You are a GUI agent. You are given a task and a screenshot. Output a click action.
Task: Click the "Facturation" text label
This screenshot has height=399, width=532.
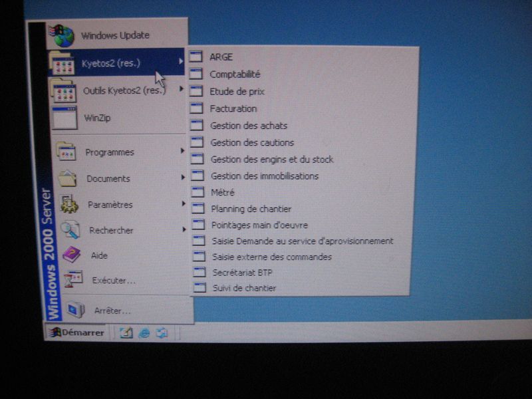233,108
